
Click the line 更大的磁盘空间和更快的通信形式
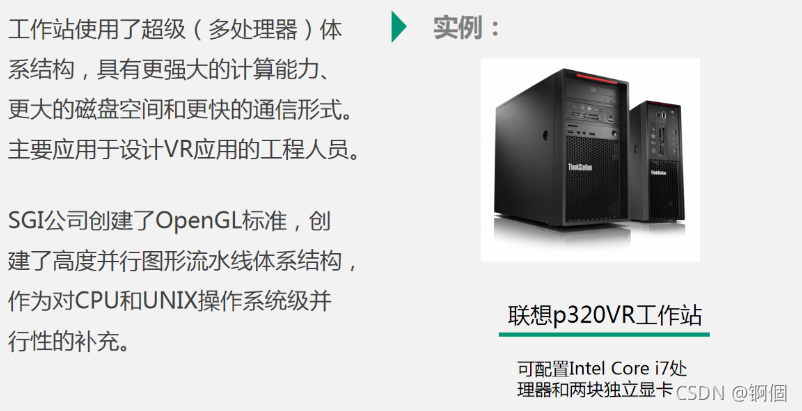[x=181, y=109]
